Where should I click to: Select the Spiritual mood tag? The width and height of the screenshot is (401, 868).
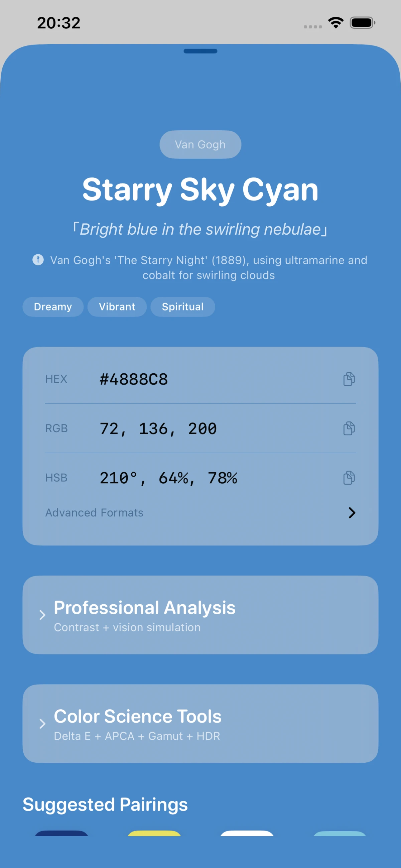coord(183,306)
